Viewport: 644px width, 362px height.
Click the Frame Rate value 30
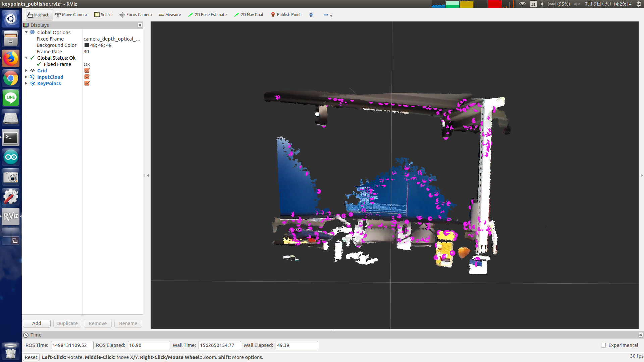coord(86,52)
